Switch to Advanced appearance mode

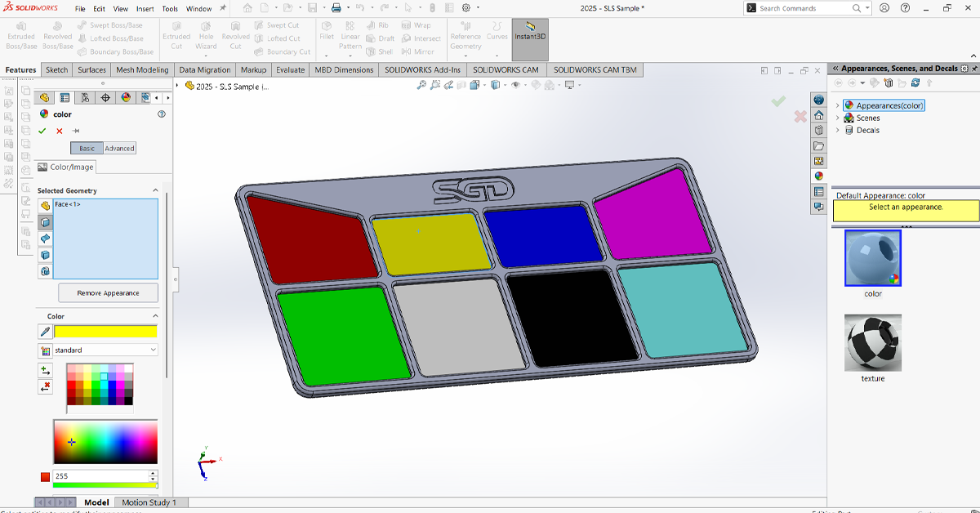pos(119,149)
